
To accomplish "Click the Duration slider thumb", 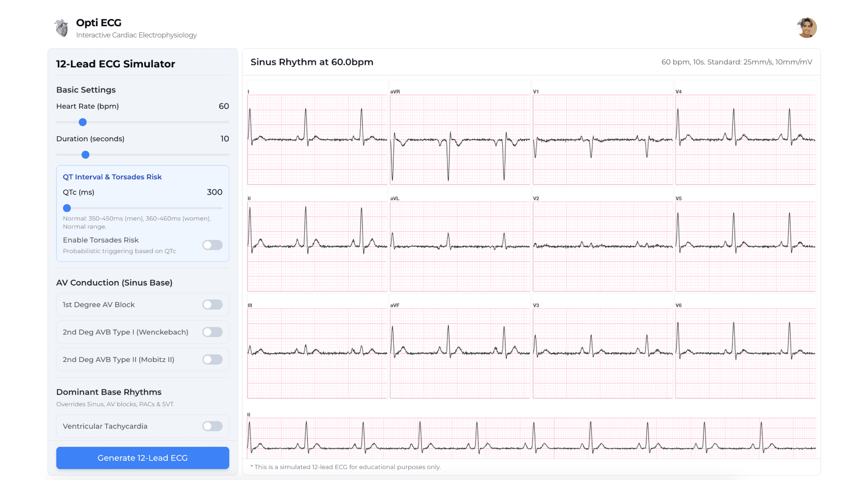I will coord(85,155).
